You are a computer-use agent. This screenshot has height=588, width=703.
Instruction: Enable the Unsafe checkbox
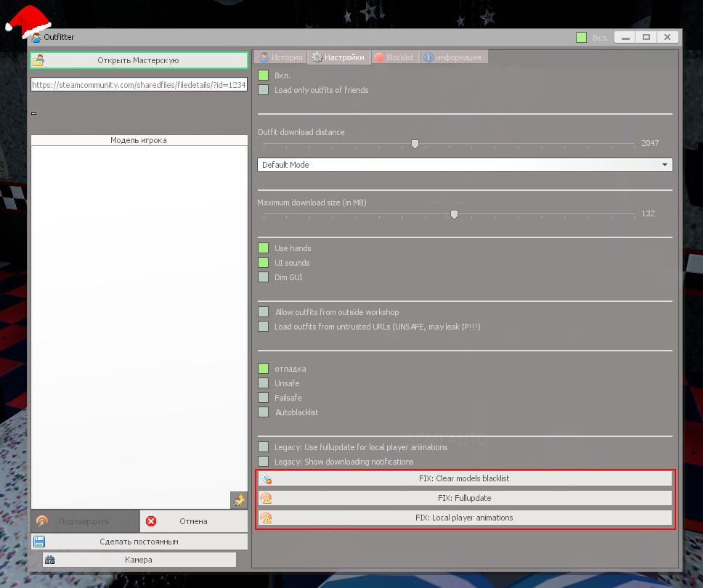pos(264,383)
